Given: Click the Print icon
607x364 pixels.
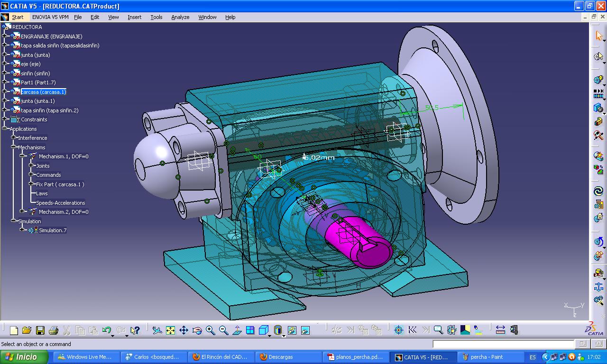Looking at the screenshot, I should click(x=53, y=330).
